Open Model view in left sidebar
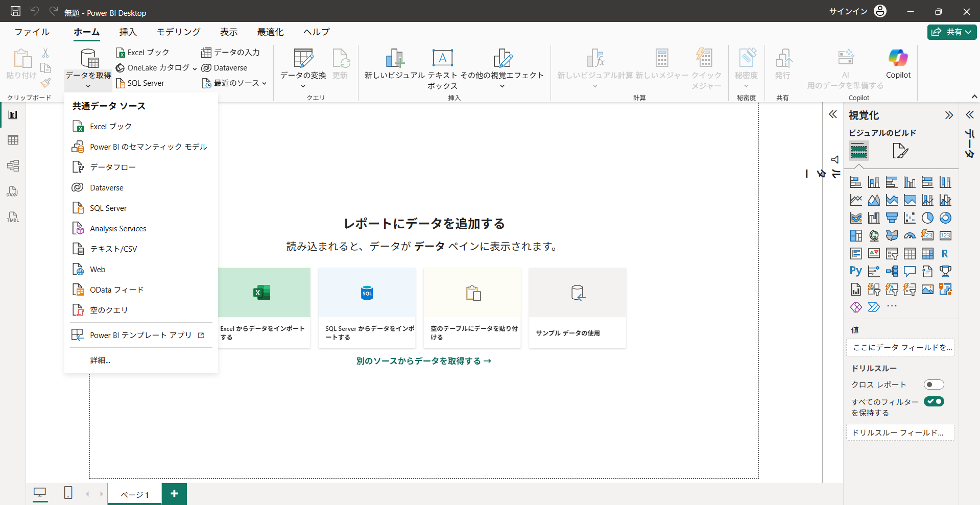980x505 pixels. (13, 165)
